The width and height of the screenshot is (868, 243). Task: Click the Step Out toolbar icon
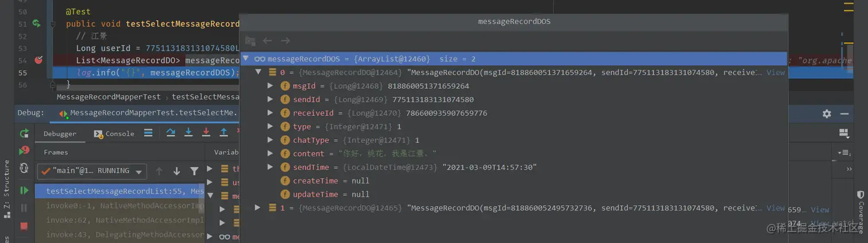pos(224,133)
